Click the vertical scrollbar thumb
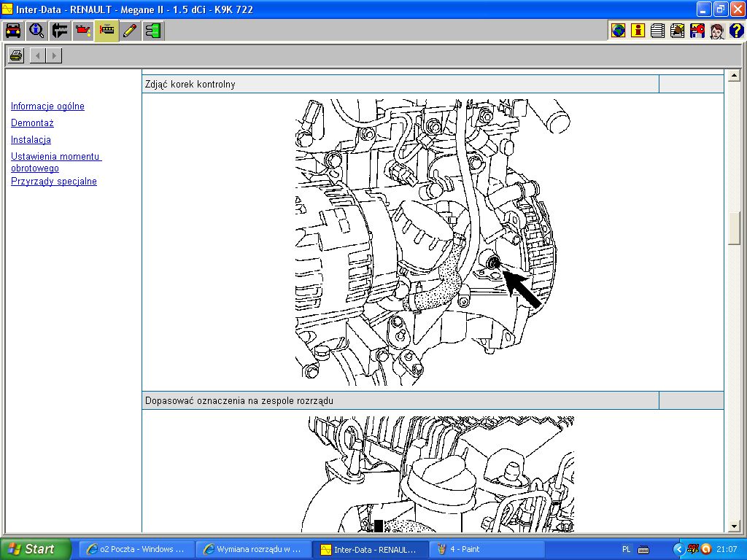Image resolution: width=747 pixels, height=560 pixels. click(x=734, y=228)
